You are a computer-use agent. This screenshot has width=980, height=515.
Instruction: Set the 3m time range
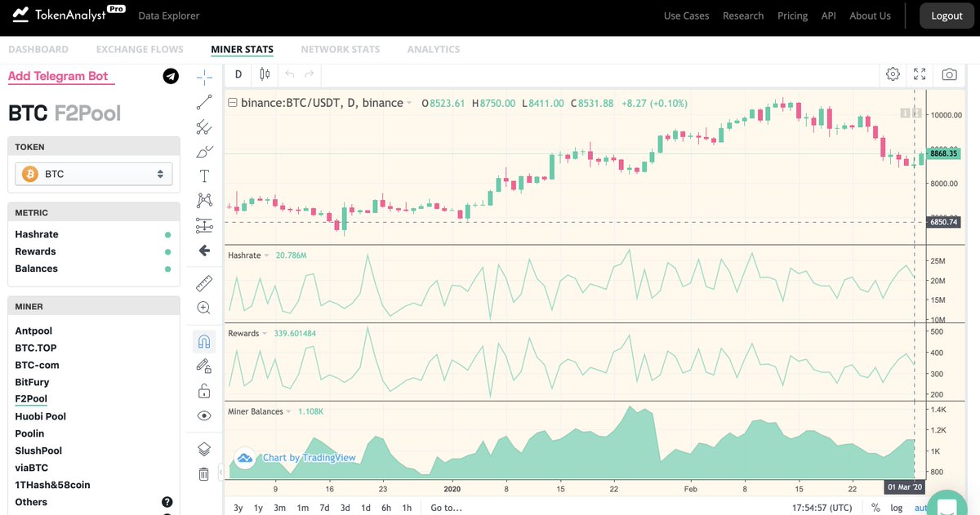tap(279, 508)
